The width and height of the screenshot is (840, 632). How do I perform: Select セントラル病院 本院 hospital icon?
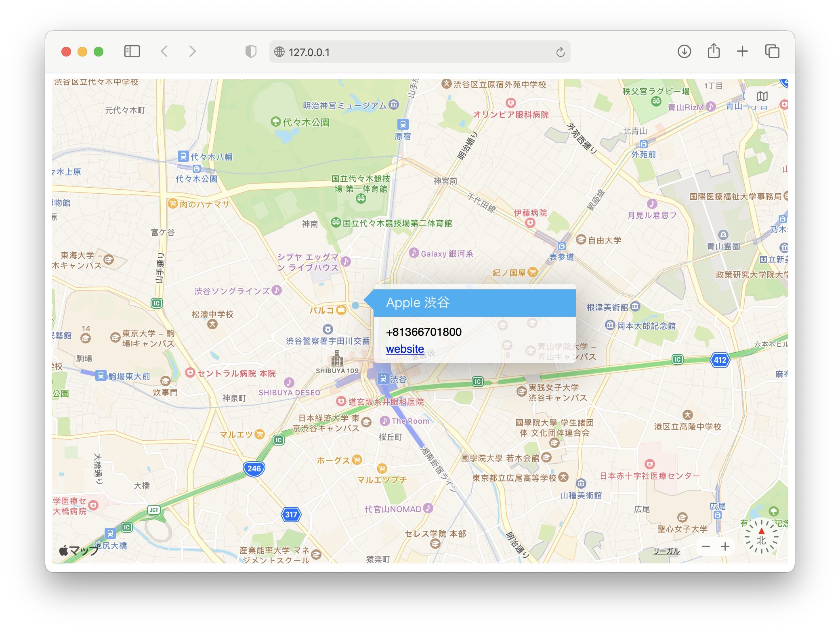(190, 373)
